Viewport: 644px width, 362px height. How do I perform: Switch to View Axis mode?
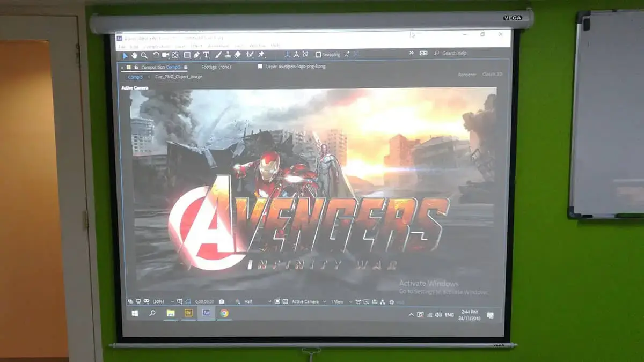click(305, 55)
